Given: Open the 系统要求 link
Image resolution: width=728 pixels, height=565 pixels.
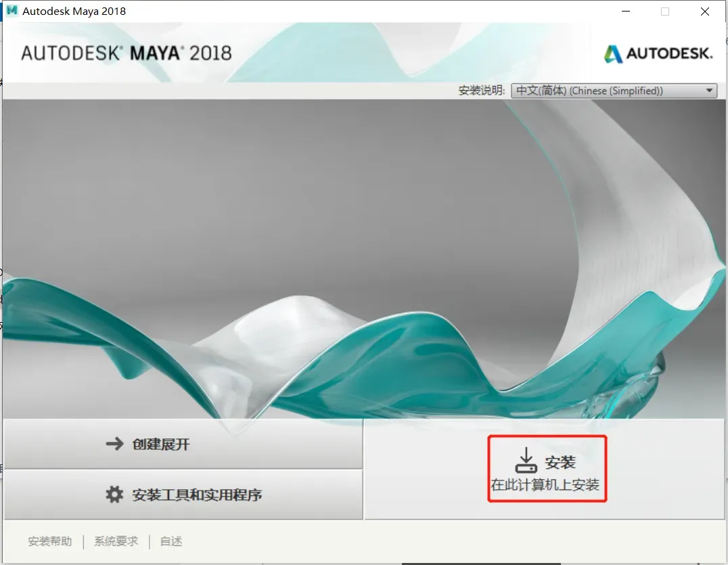Looking at the screenshot, I should (116, 541).
